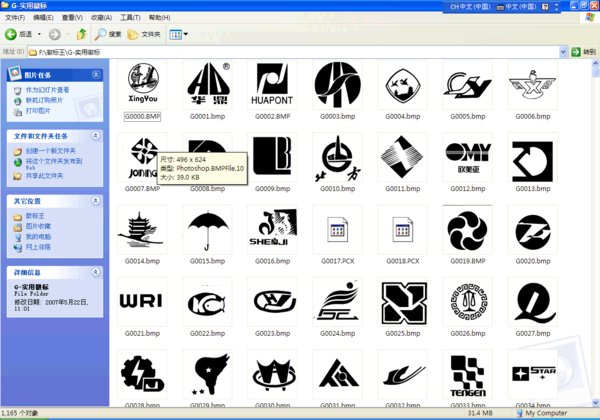Click the Go (转到) button
600x420 pixels.
pyautogui.click(x=583, y=51)
